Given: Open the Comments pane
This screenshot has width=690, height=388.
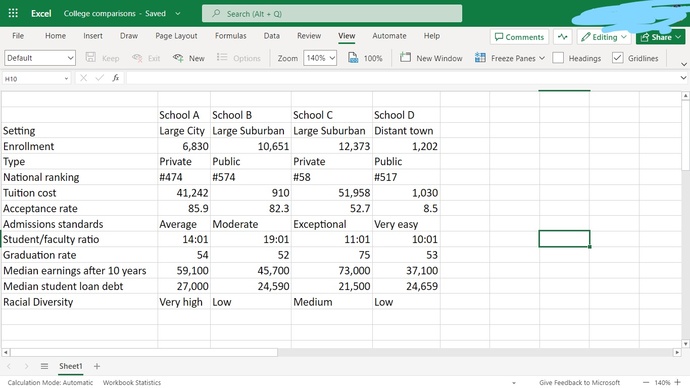Looking at the screenshot, I should pos(519,37).
